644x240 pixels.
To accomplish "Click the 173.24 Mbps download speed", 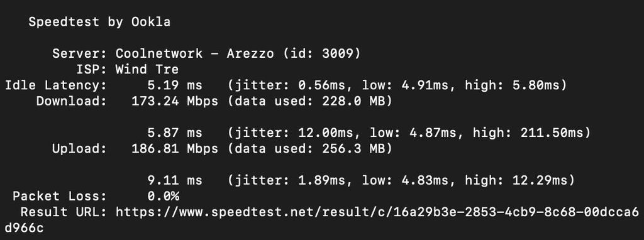I will pyautogui.click(x=175, y=101).
